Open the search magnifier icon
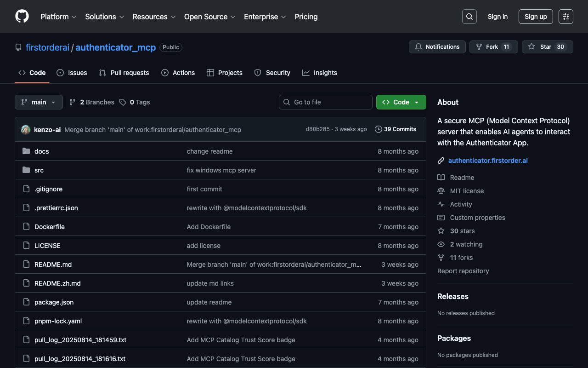588x368 pixels. coord(469,17)
